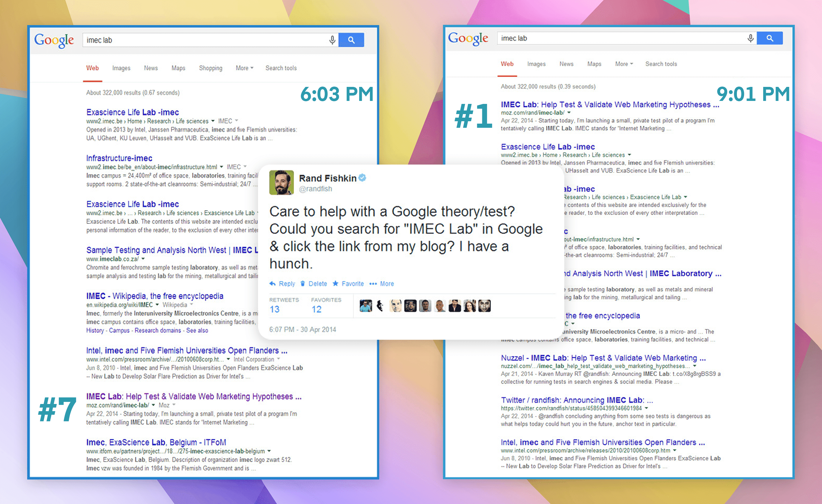Click the retweets count 13
The image size is (822, 504).
(275, 309)
